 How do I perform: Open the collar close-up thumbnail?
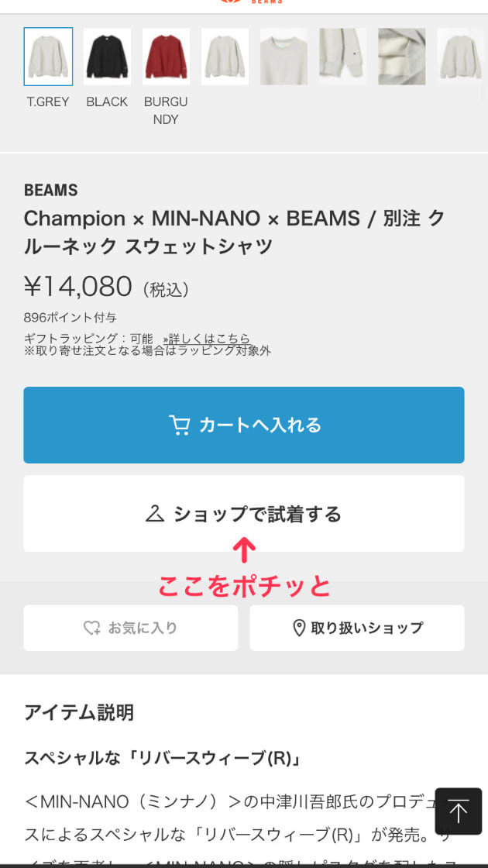284,57
